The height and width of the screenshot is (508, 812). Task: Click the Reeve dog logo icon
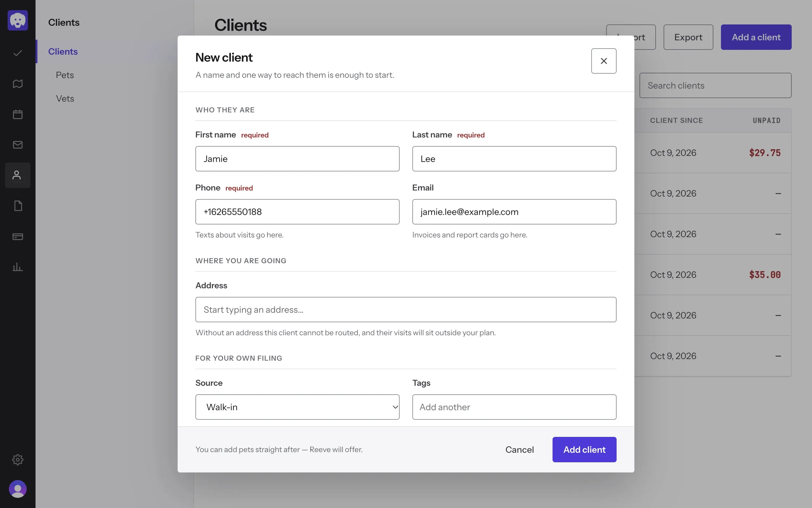[17, 20]
